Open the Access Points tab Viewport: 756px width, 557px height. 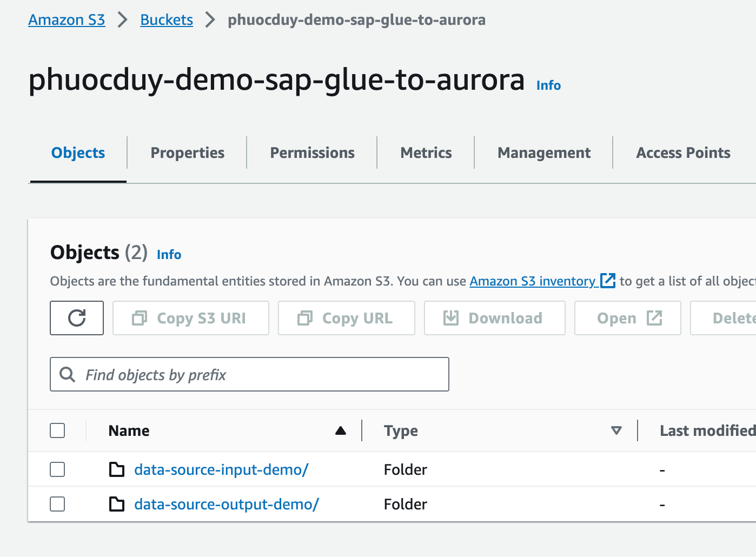coord(683,153)
